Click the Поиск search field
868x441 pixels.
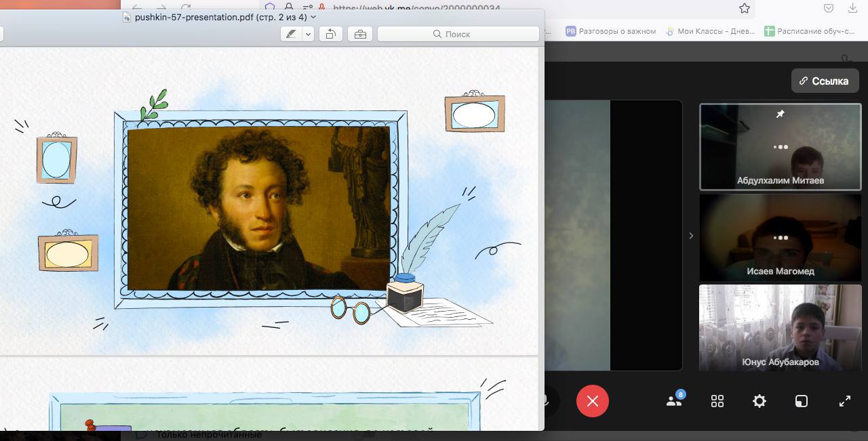click(x=458, y=34)
